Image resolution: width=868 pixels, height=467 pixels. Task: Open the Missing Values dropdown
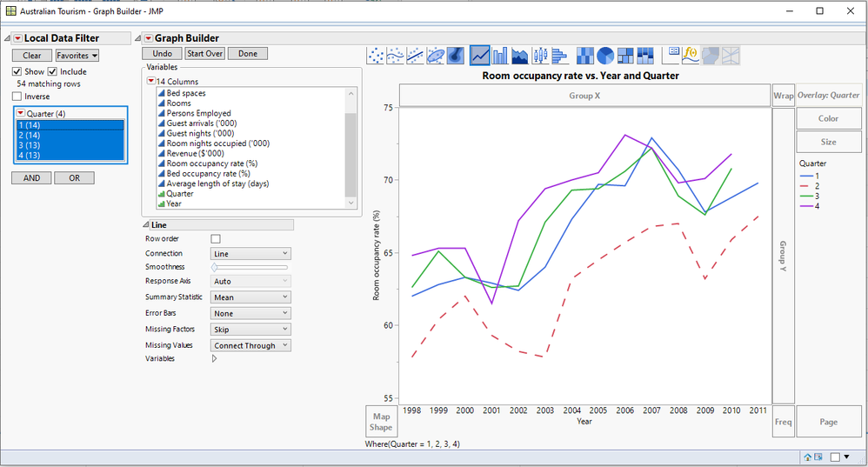point(250,345)
